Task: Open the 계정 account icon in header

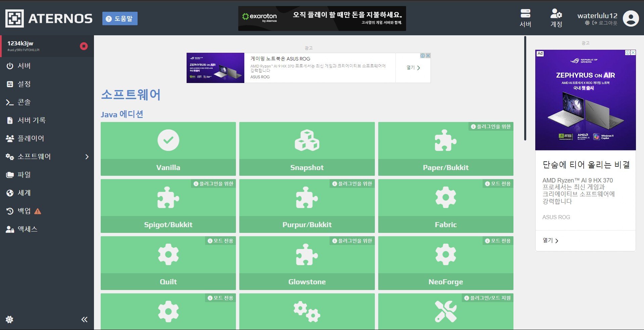Action: click(556, 18)
